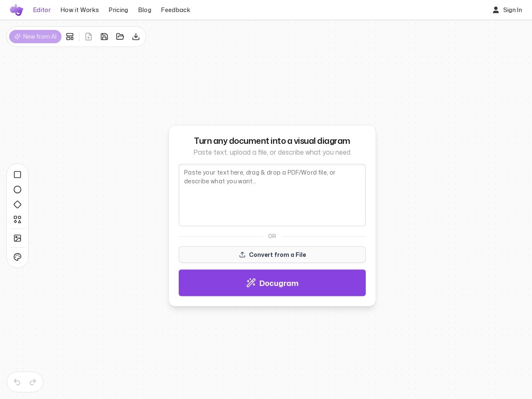Click the New from AI button
The image size is (532, 399).
point(35,37)
